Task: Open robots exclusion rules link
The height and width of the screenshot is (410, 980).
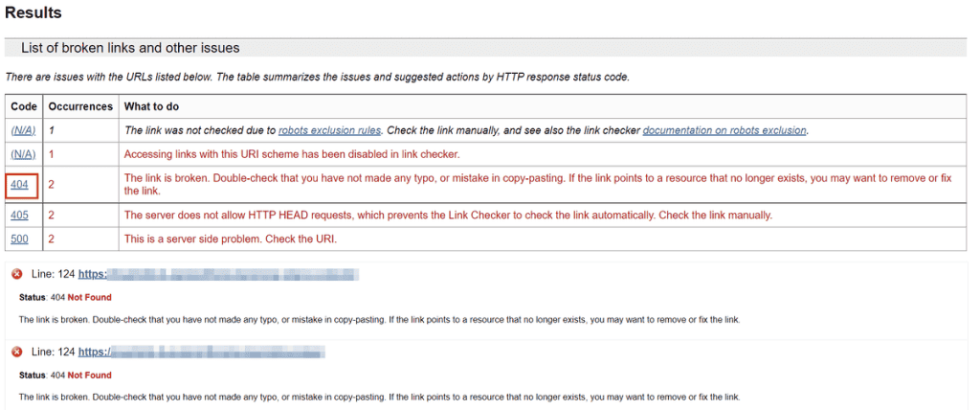Action: [329, 131]
